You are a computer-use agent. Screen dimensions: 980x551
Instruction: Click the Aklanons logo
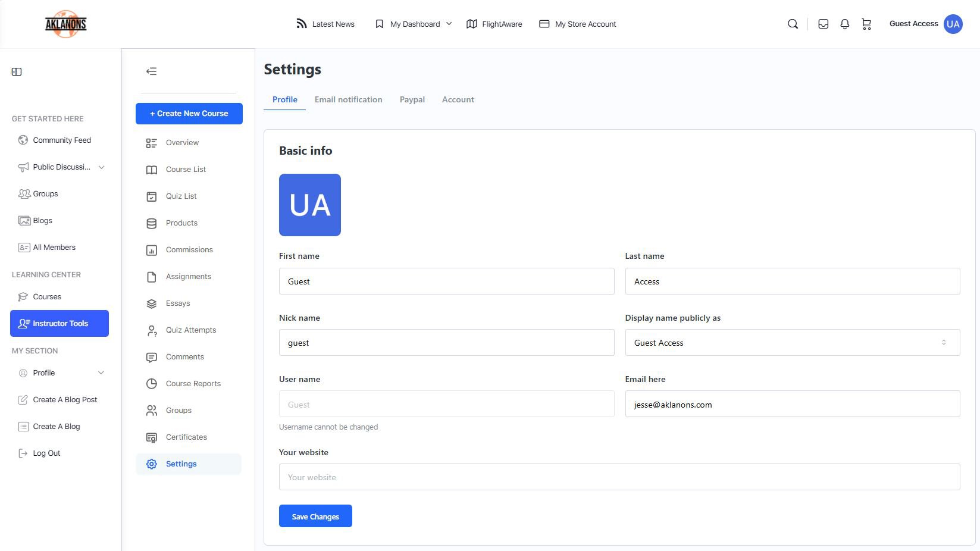66,24
